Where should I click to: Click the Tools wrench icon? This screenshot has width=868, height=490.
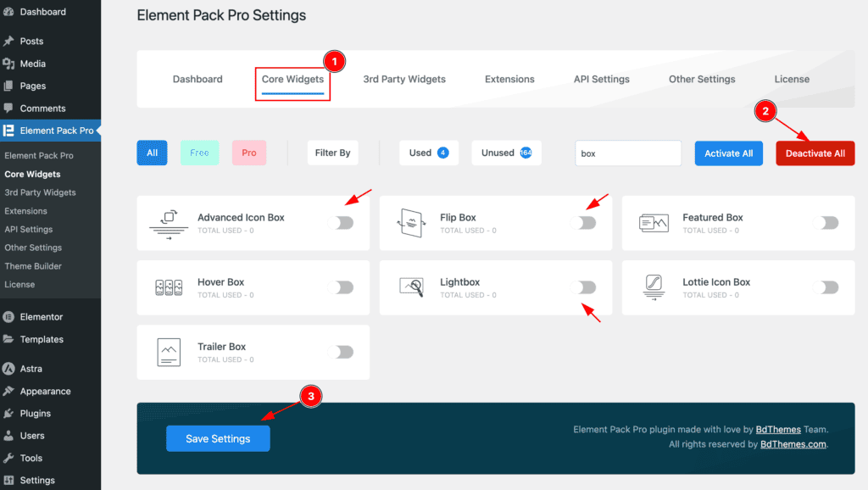click(8, 458)
